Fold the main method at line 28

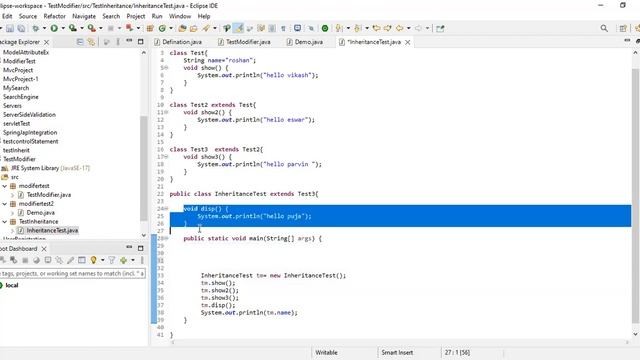166,238
